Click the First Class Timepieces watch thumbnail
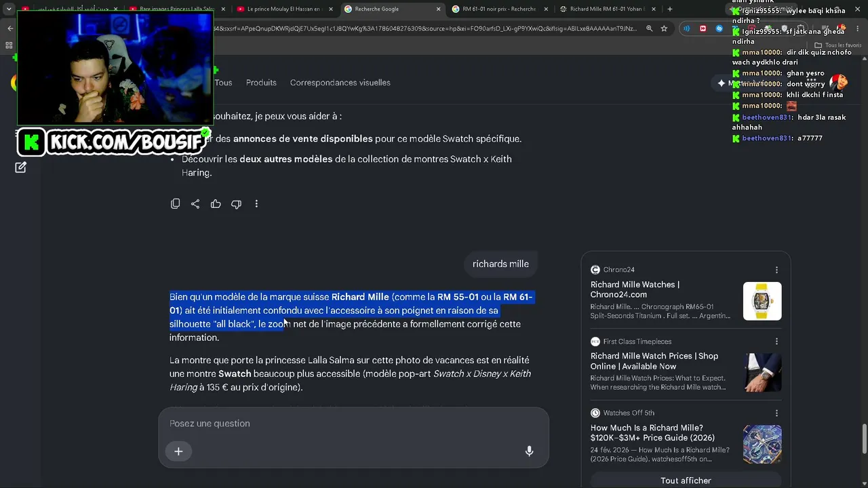 (x=762, y=373)
